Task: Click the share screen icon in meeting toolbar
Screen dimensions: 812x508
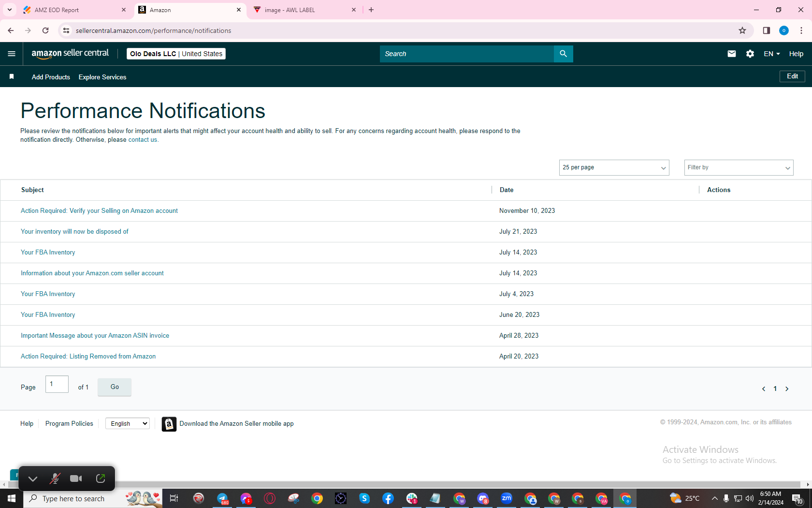Action: [101, 478]
